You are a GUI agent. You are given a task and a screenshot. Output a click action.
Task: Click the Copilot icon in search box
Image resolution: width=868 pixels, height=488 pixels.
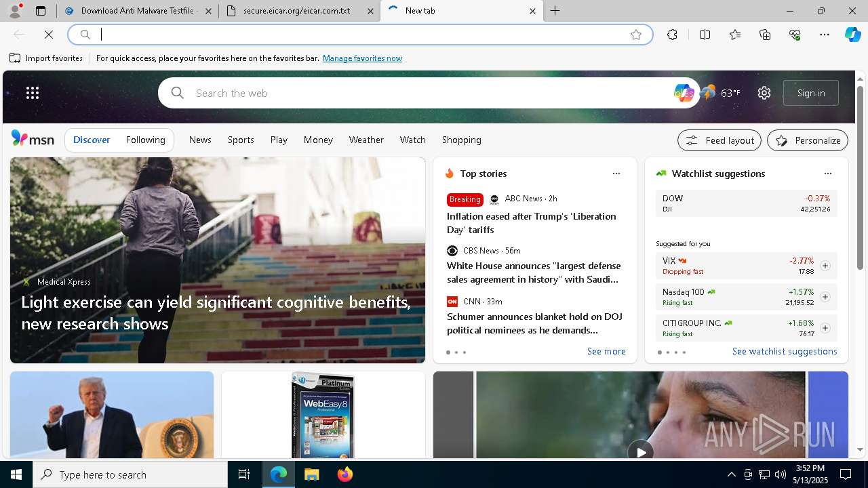tap(684, 93)
